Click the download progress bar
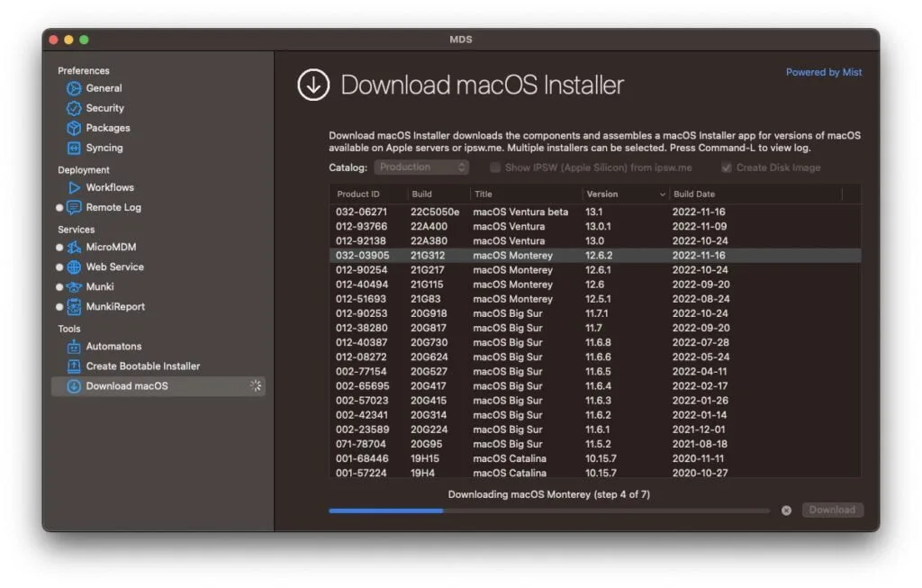Screen dimensions: 922x588 tap(549, 511)
